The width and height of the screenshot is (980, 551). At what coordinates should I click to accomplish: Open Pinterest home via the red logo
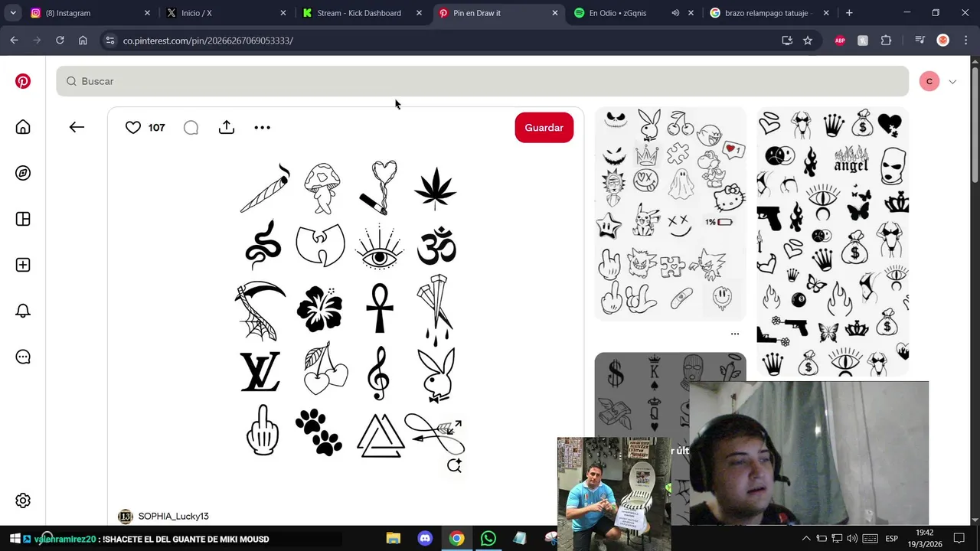coord(23,81)
